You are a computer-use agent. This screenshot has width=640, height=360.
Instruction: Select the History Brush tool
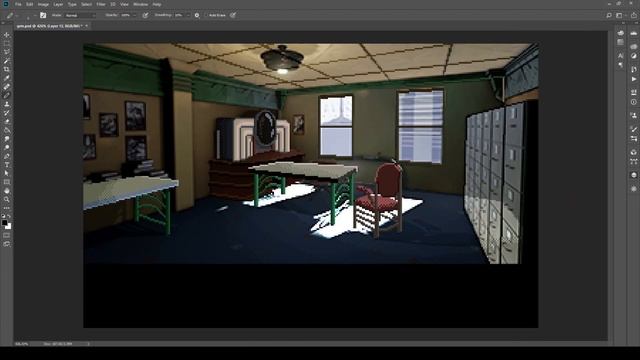click(x=7, y=113)
